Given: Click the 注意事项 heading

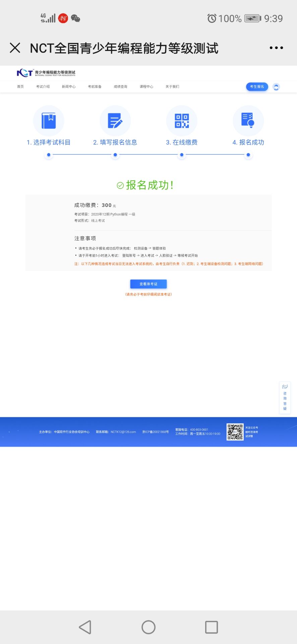Looking at the screenshot, I should (85, 238).
